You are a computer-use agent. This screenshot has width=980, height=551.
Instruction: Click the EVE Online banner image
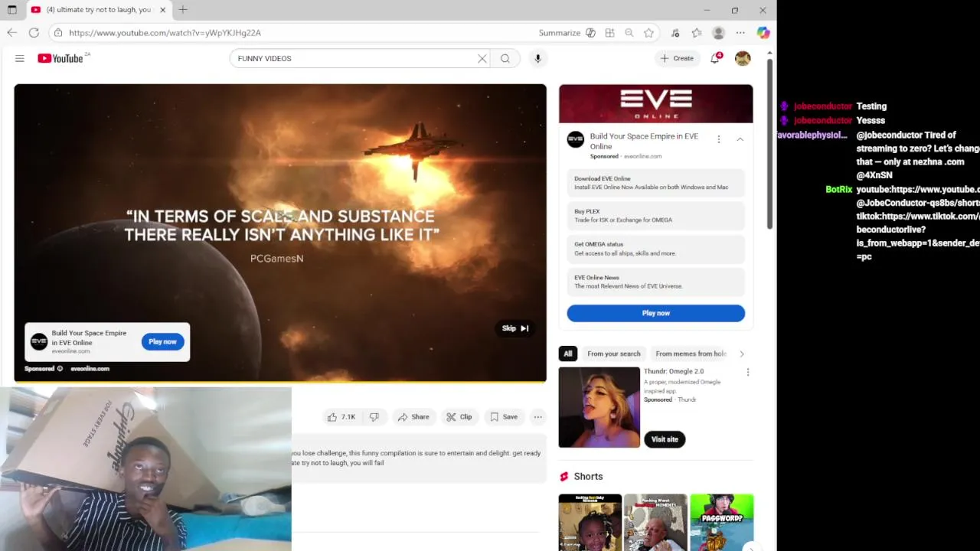[655, 103]
